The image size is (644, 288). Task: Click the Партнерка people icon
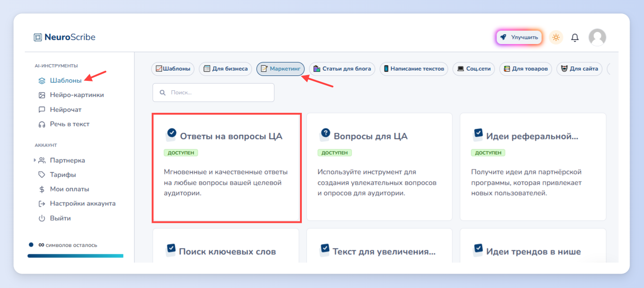click(42, 160)
